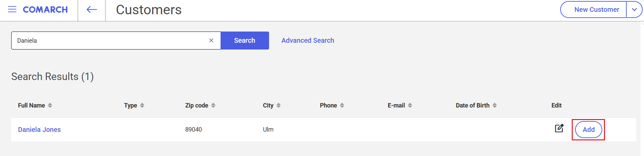Add Daniela Jones via Add button
The height and width of the screenshot is (156, 644).
[589, 130]
